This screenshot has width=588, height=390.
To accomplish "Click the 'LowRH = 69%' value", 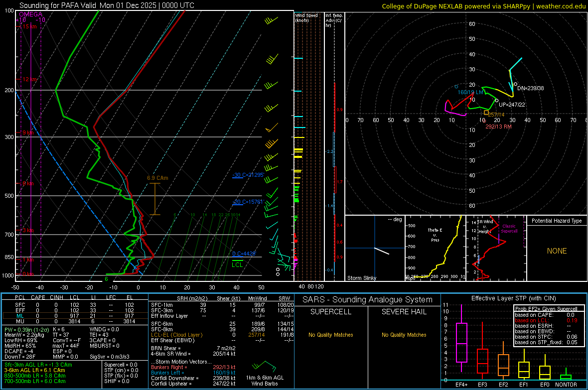I will click(x=20, y=341).
